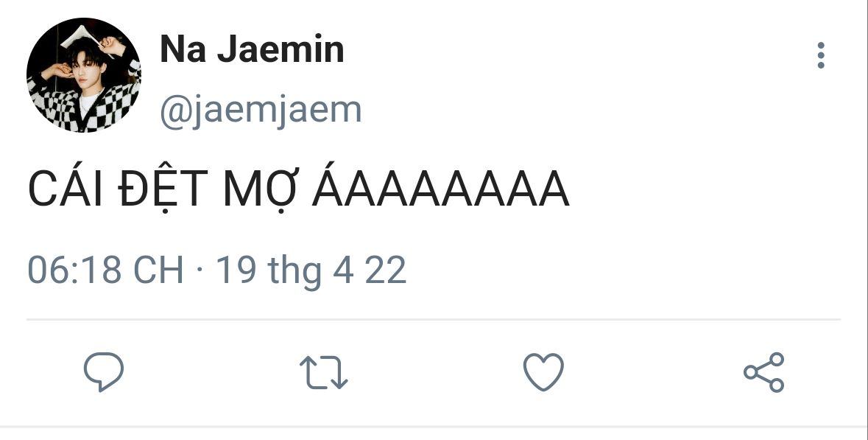This screenshot has width=868, height=440.
Task: Toggle the heart to favorite this tweet
Action: (x=543, y=372)
